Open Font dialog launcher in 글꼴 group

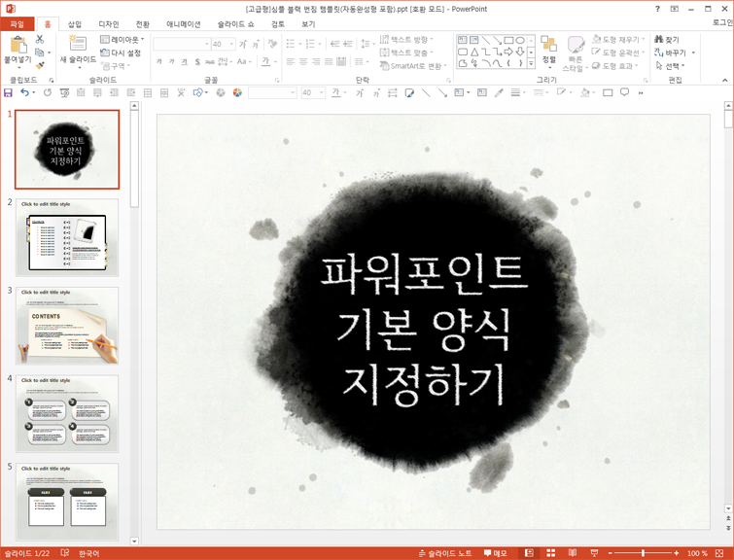(x=278, y=80)
